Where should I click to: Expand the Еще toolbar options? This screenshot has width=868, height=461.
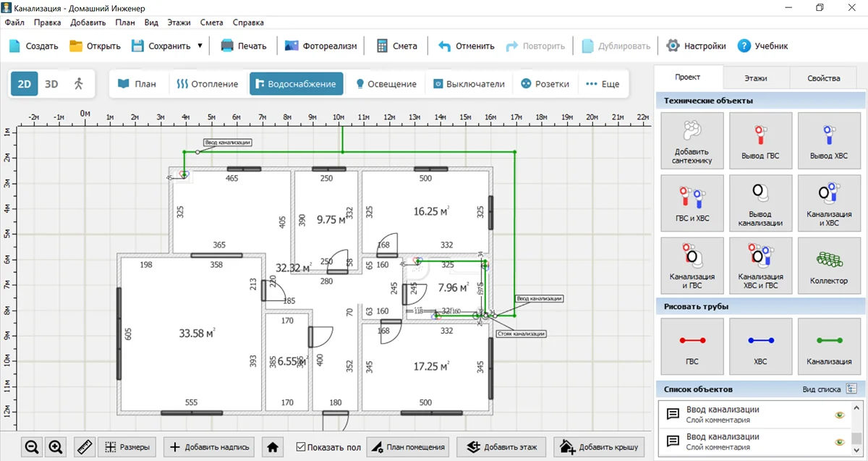pos(602,84)
